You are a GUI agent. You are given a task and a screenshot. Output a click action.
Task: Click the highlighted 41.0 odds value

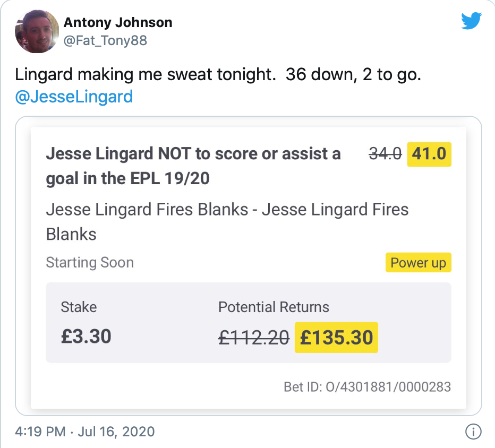[x=429, y=154]
